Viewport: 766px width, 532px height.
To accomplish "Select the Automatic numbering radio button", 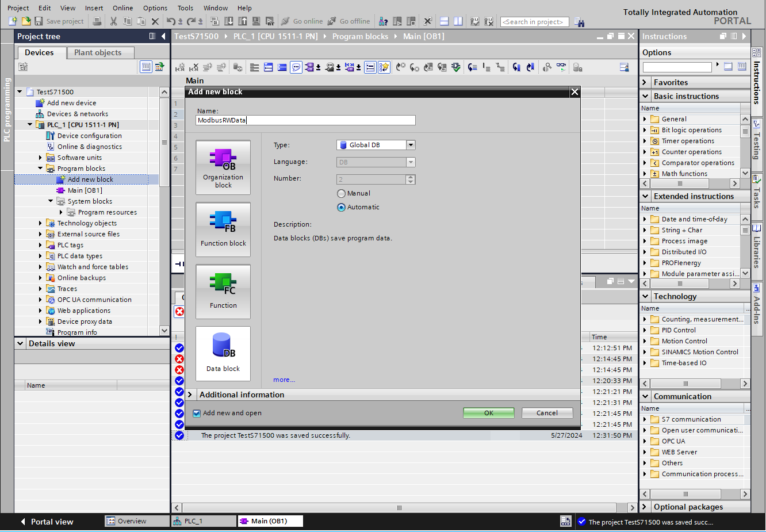I will 342,208.
